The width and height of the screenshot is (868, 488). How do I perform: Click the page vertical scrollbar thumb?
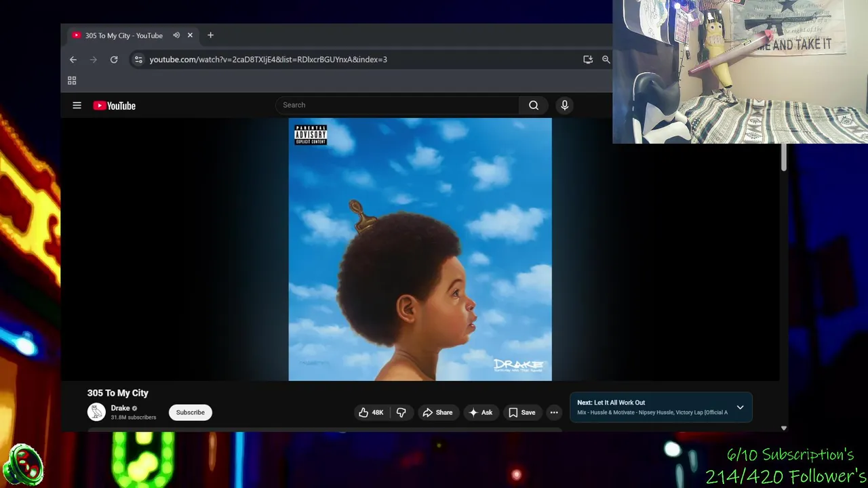coord(783,157)
